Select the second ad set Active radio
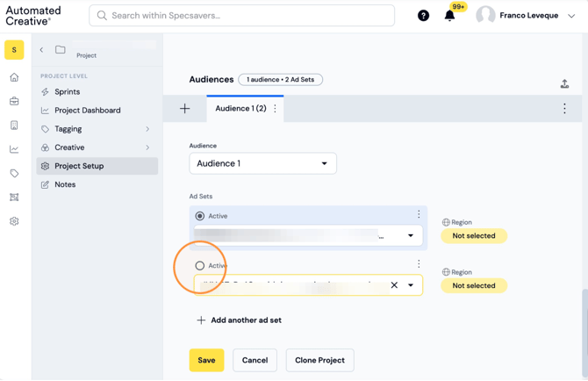This screenshot has width=588, height=381. [200, 266]
